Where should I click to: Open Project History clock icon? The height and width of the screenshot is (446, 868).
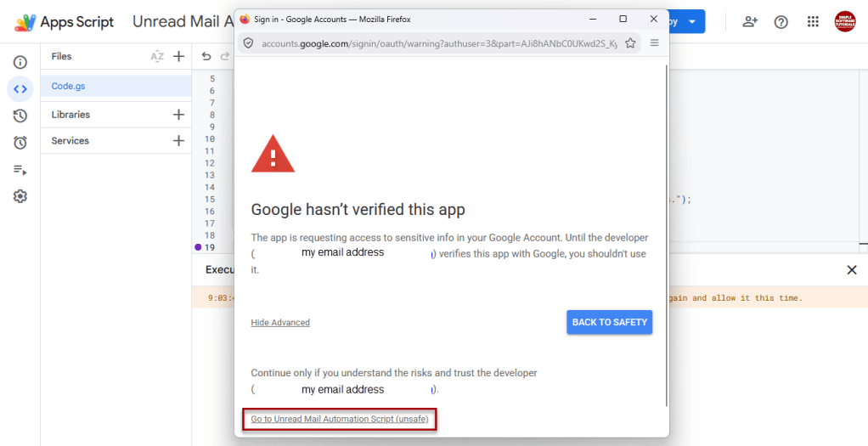coord(20,116)
